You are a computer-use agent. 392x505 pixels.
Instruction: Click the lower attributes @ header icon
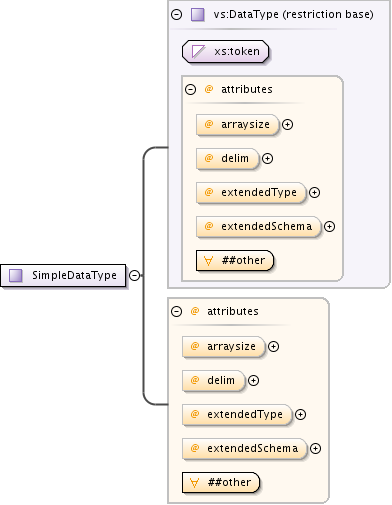tap(195, 311)
